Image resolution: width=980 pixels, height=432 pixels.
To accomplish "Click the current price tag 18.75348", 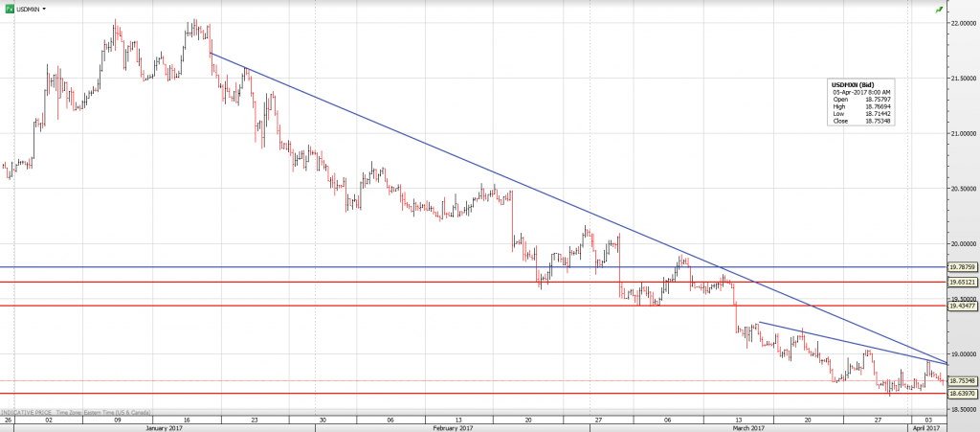I will point(962,380).
